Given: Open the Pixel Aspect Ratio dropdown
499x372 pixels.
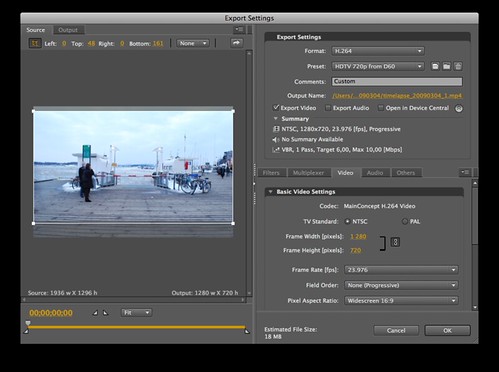Looking at the screenshot, I should click(401, 301).
